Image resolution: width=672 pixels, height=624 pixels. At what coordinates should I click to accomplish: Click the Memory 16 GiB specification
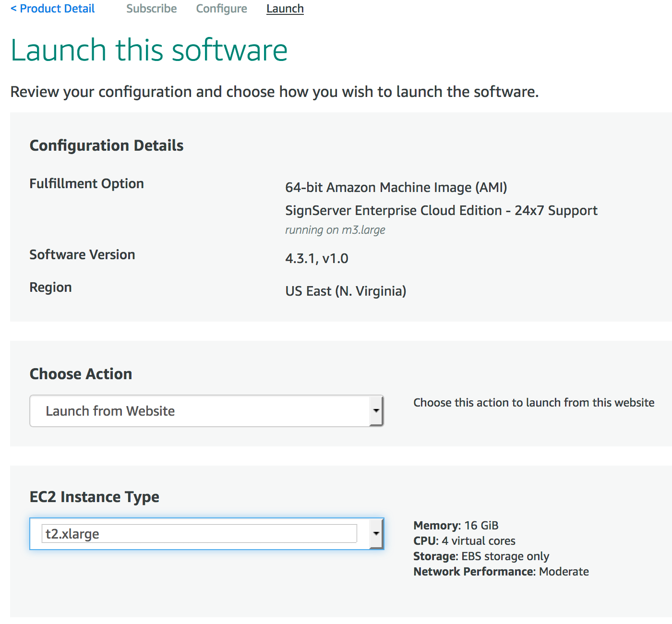point(456,526)
